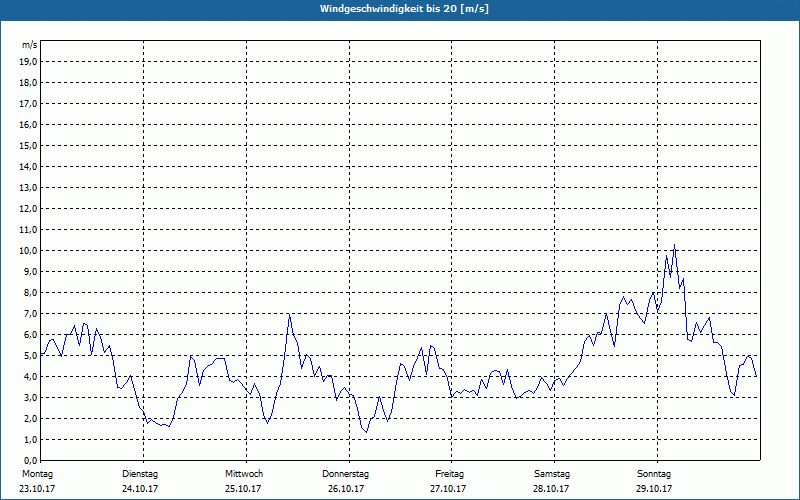The height and width of the screenshot is (500, 800).
Task: Select the 2,0 axis label
Action: [30, 419]
